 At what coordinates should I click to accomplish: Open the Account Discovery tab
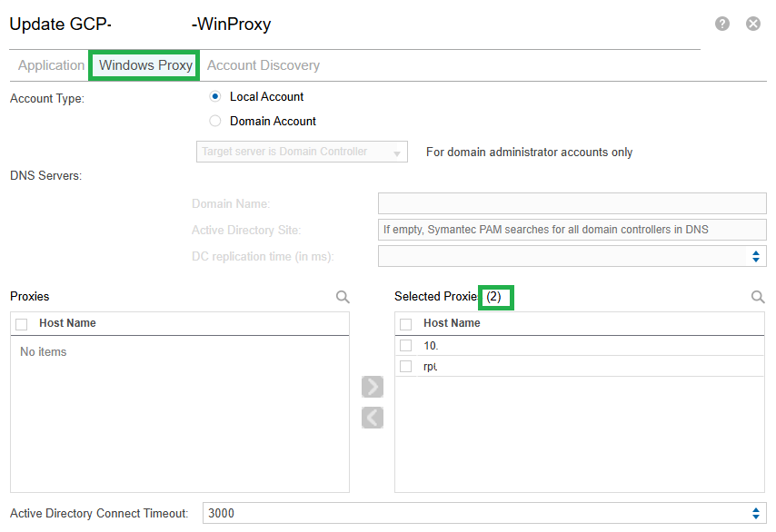pyautogui.click(x=264, y=65)
